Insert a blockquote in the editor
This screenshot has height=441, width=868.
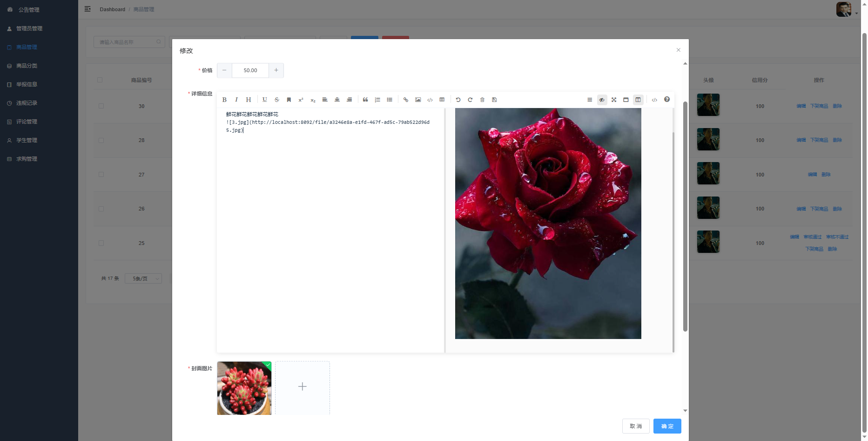(365, 100)
